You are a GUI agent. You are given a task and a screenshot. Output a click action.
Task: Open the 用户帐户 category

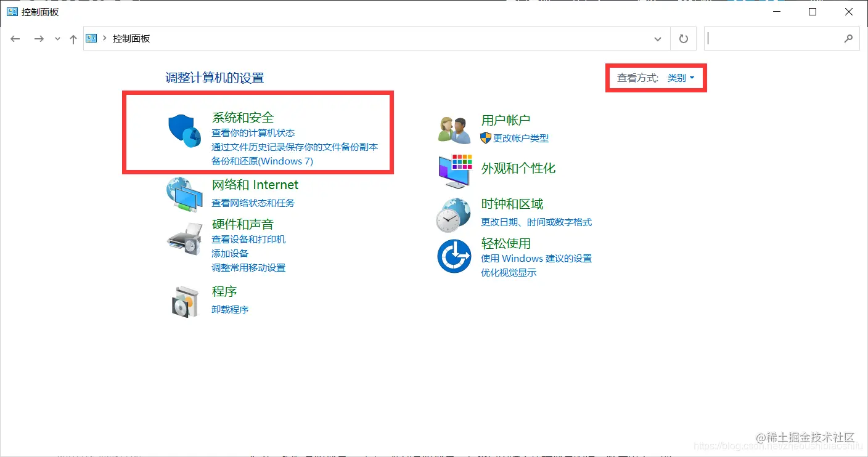click(x=506, y=120)
